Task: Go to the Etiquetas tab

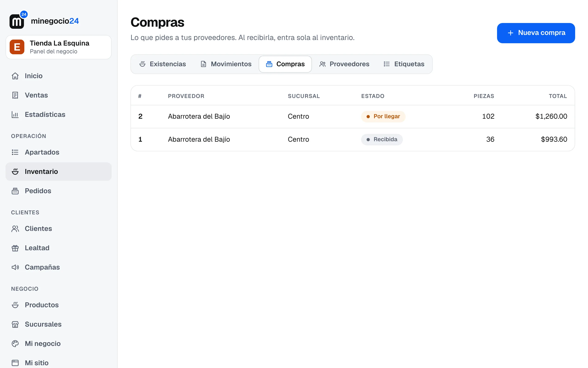Action: pyautogui.click(x=404, y=64)
